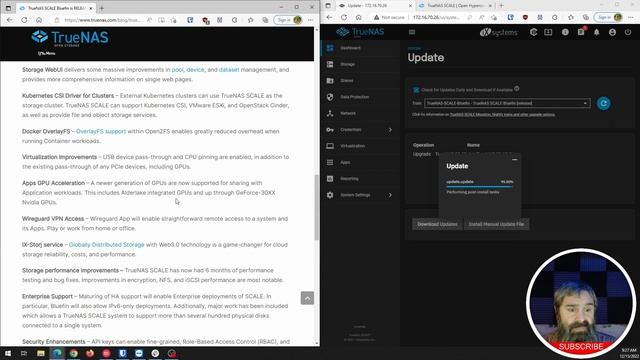Viewport: 640px width, 360px height.
Task: Open a new tab in right browser
Action: click(x=501, y=6)
